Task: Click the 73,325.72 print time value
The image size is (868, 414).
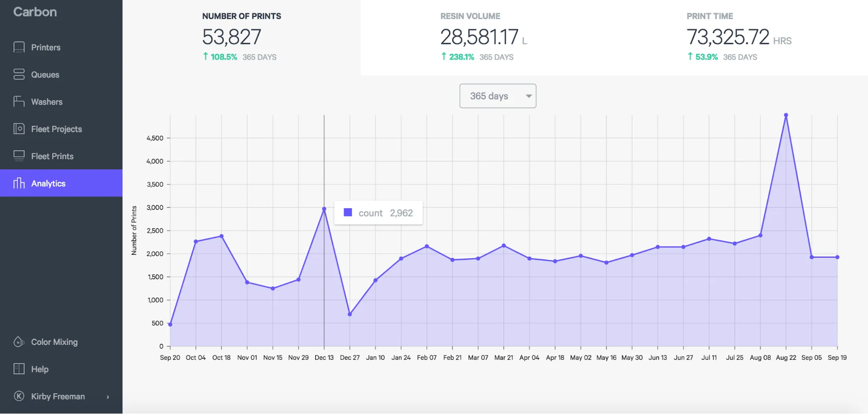Action: coord(728,37)
